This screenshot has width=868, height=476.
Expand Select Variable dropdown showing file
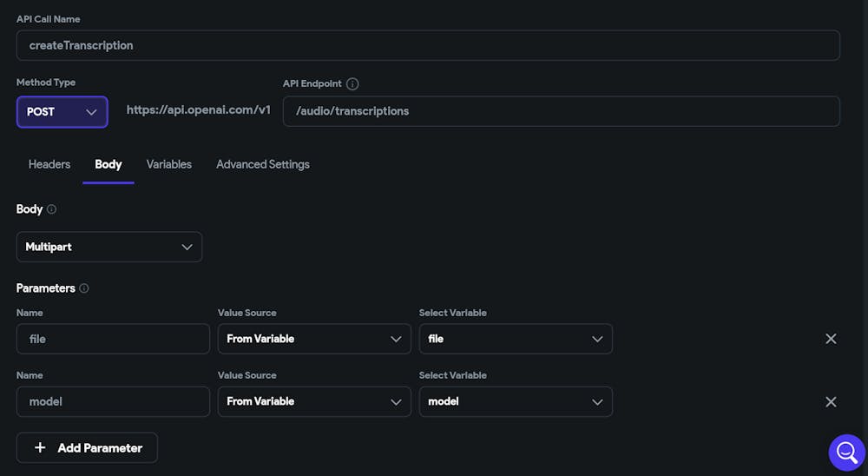516,339
